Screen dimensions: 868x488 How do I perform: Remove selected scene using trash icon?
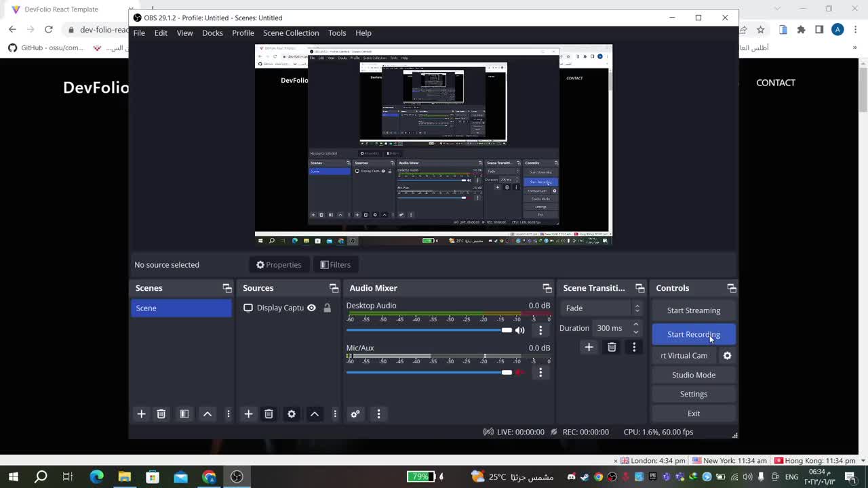click(x=161, y=414)
